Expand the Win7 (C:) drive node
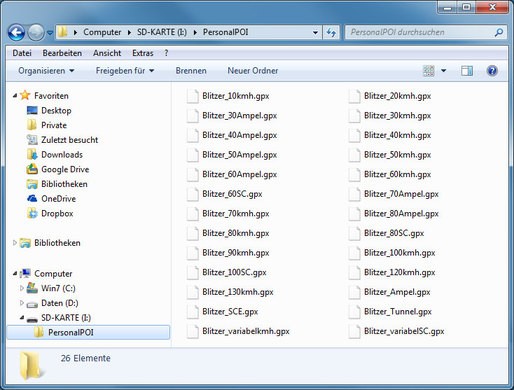Viewport: 514px width, 390px height. [22, 288]
